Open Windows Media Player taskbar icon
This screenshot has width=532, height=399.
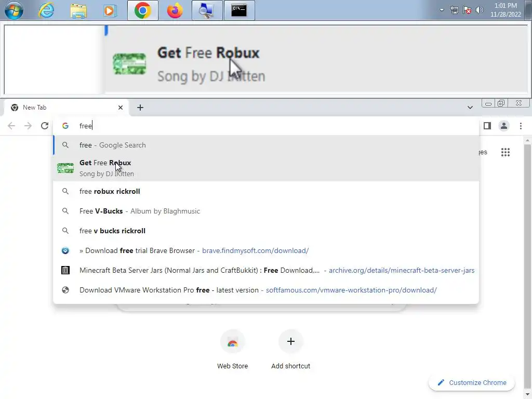(110, 11)
